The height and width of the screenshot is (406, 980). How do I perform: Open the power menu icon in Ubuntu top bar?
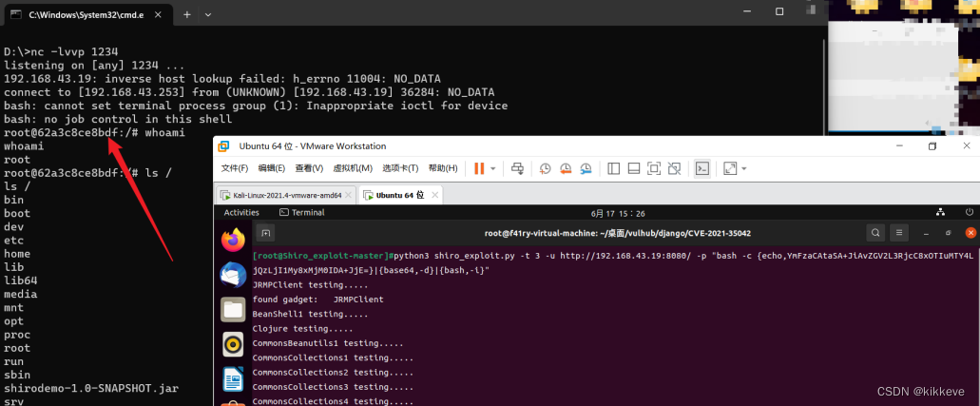pyautogui.click(x=970, y=213)
